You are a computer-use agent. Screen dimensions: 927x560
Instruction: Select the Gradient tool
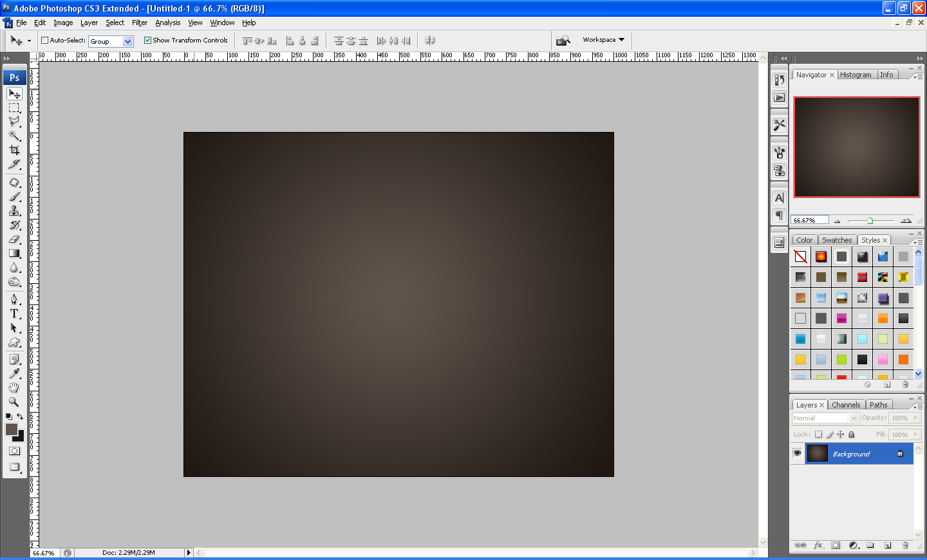click(x=14, y=254)
